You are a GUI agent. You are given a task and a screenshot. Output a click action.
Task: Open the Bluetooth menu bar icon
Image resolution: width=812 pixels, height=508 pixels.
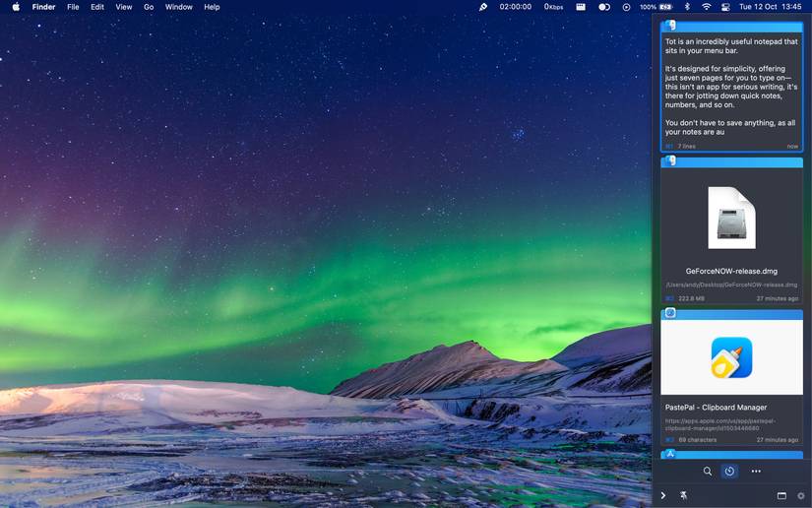point(687,7)
